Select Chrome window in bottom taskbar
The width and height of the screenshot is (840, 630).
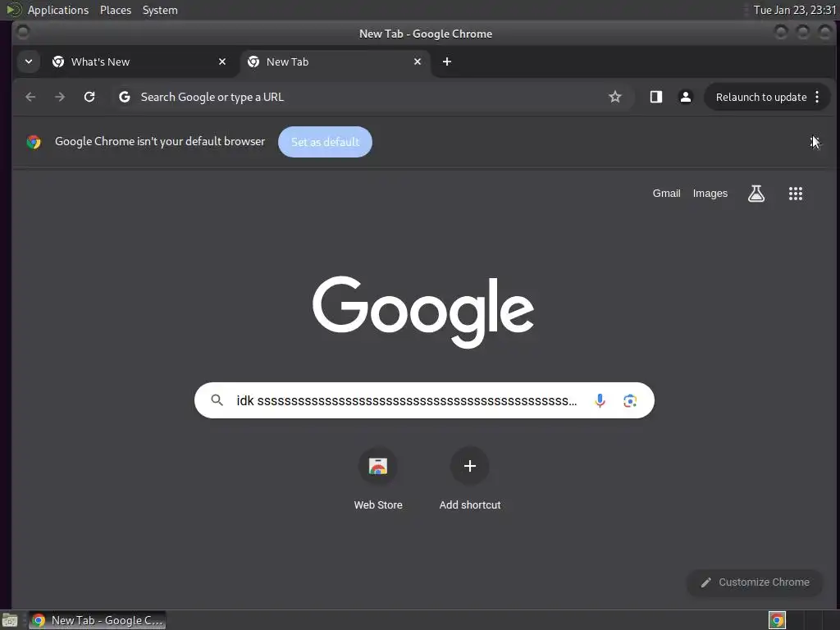(97, 620)
